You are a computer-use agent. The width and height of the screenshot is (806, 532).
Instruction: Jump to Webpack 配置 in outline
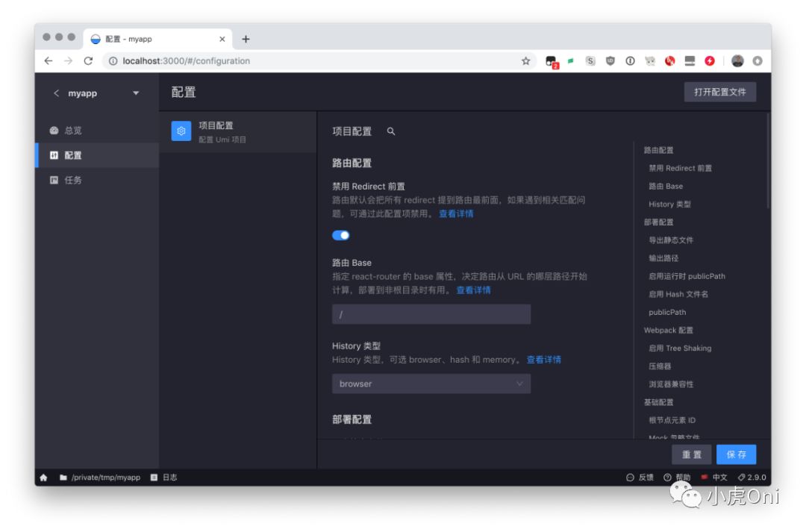coord(668,330)
